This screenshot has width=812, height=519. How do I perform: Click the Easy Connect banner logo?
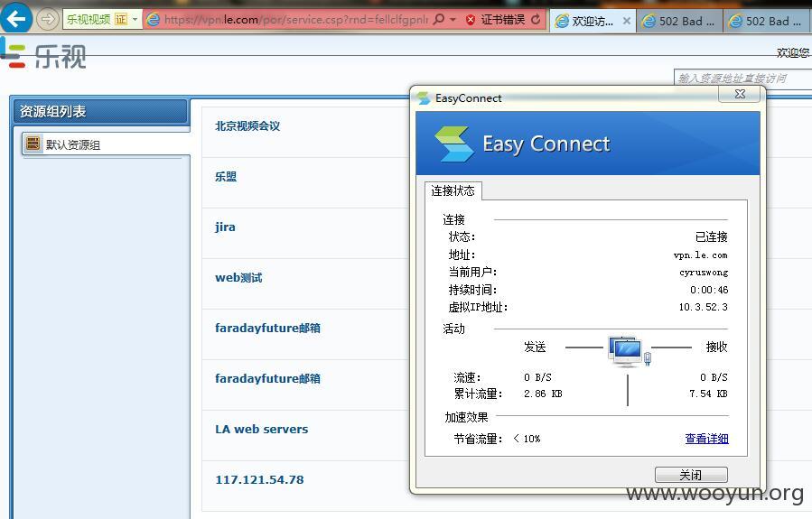point(453,144)
